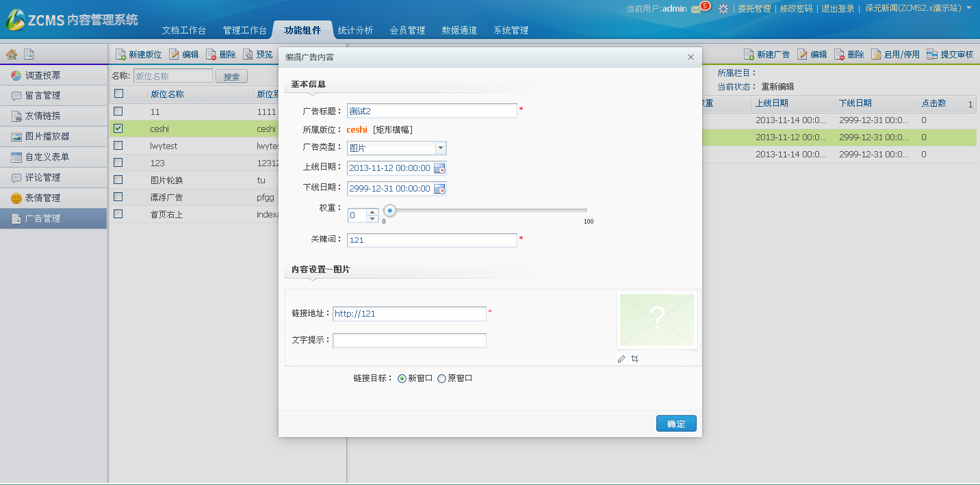Click the mail notification envelope icon

(696, 9)
